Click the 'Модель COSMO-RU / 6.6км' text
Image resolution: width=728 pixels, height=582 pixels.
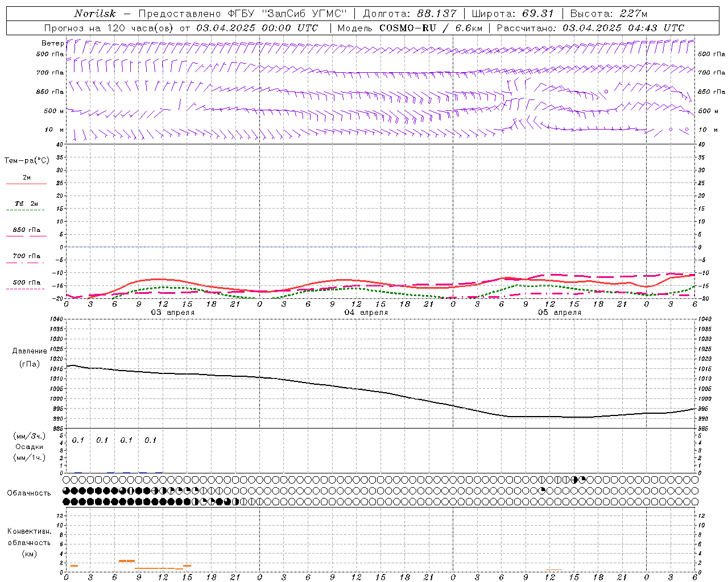[410, 28]
